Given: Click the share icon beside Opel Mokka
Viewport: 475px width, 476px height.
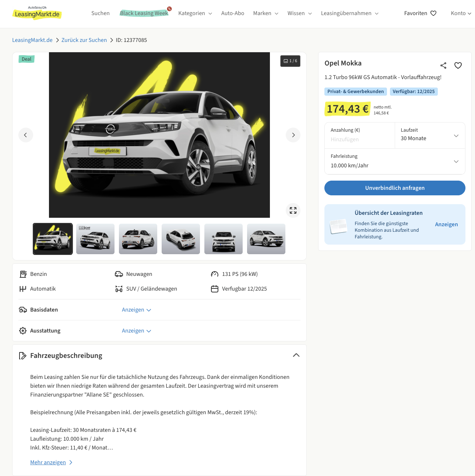Looking at the screenshot, I should [443, 65].
